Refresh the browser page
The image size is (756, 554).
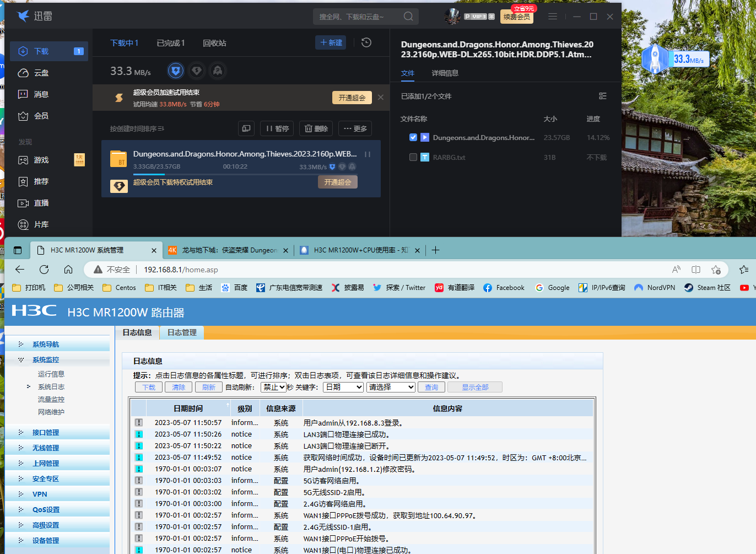tap(44, 270)
